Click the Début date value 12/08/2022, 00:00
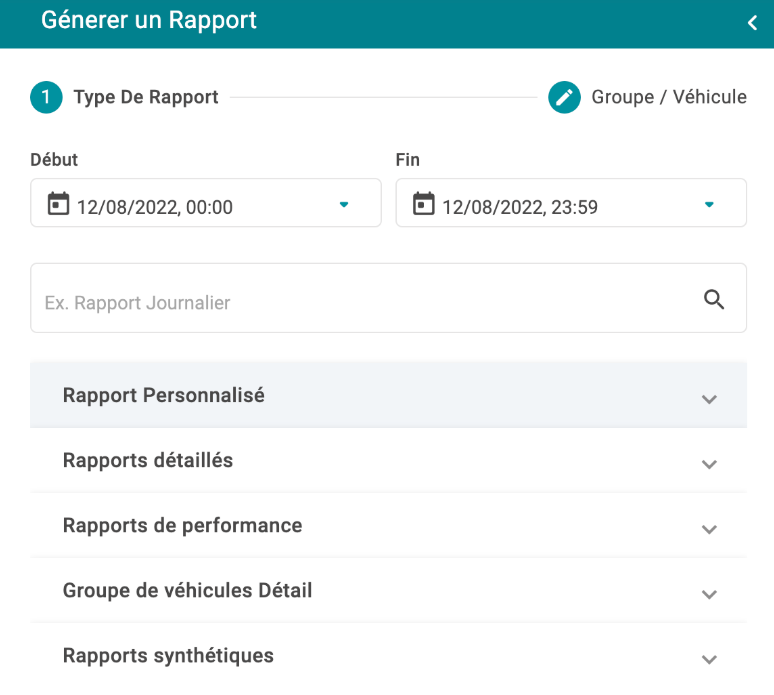Viewport: 774px width, 695px height. 155,207
